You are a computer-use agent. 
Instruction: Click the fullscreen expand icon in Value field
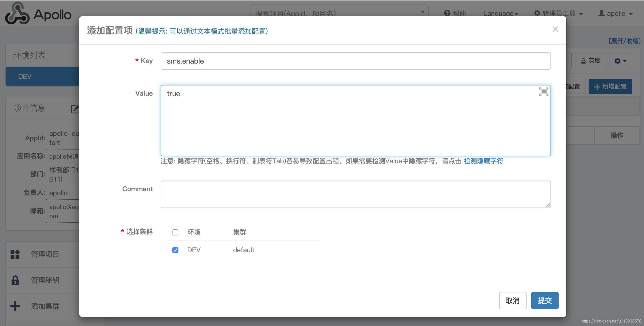[x=543, y=92]
